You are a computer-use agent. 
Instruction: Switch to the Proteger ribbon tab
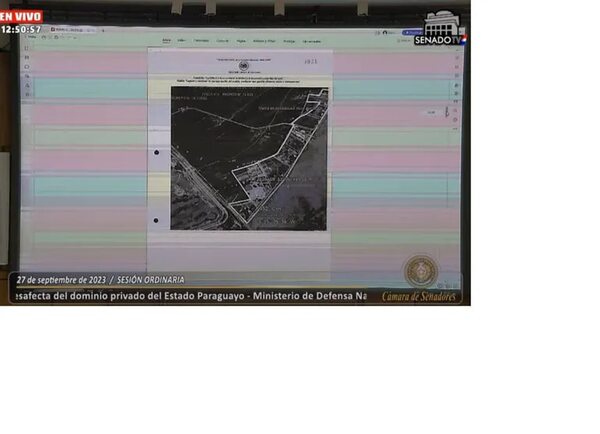(x=289, y=41)
